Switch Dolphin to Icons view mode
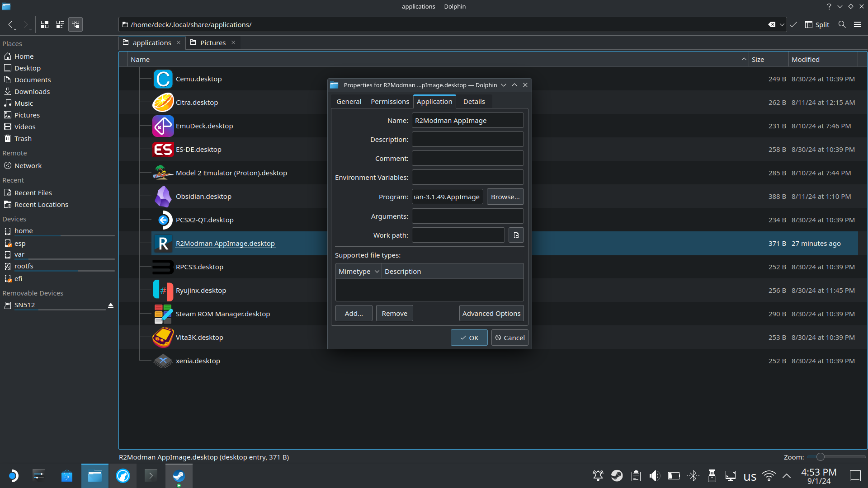 pos(45,24)
